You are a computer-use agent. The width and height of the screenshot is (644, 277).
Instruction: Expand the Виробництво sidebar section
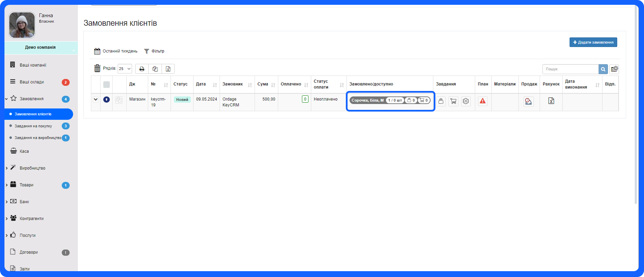tap(32, 168)
